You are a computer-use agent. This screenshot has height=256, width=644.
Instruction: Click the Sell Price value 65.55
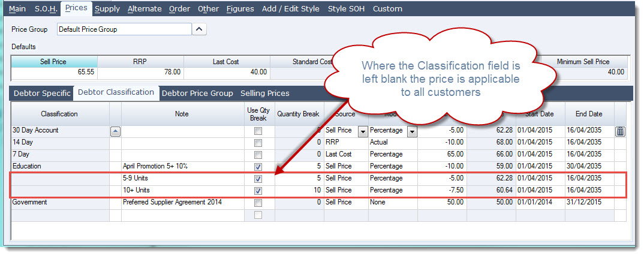55,73
